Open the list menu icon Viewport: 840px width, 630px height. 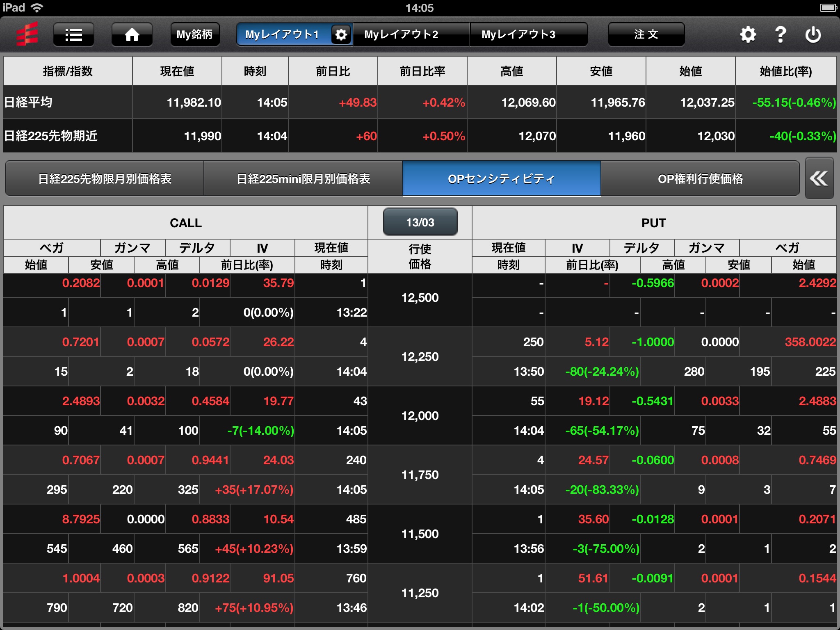pyautogui.click(x=74, y=34)
